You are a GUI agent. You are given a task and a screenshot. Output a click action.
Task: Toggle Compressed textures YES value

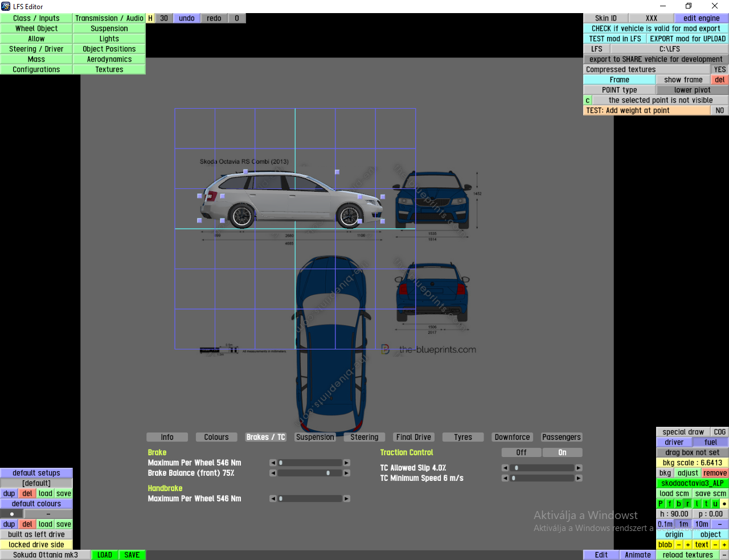point(720,69)
